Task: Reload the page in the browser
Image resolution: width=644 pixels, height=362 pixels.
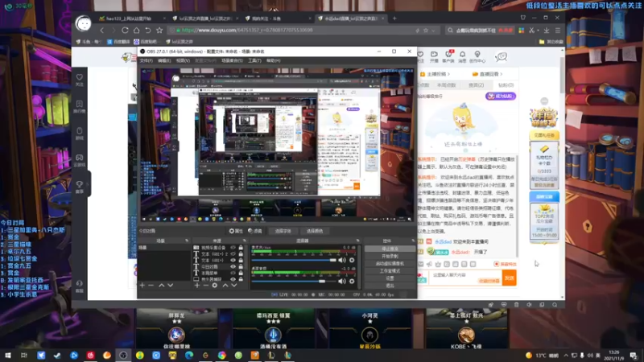Action: tap(125, 30)
